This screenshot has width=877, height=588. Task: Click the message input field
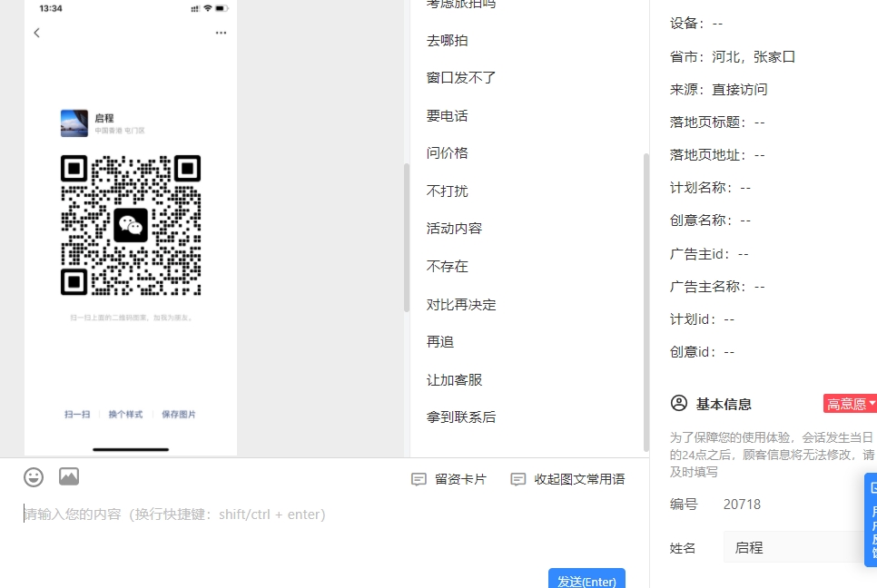coord(324,531)
